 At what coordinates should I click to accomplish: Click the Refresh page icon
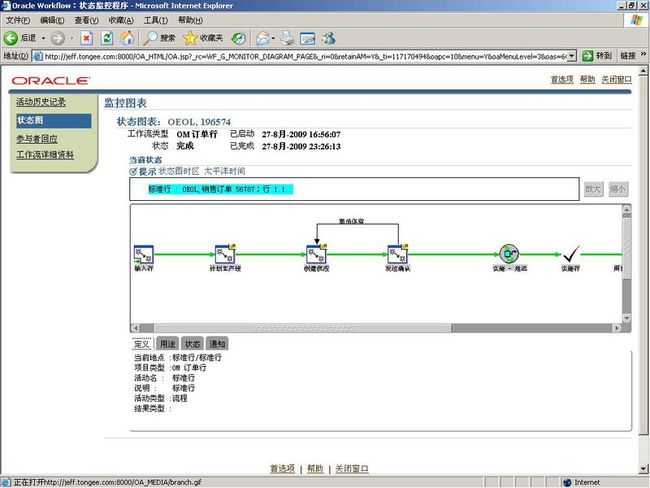pos(107,39)
